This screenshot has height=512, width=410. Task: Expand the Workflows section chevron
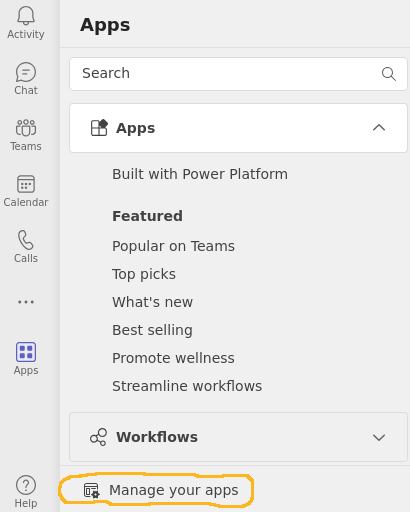click(x=379, y=437)
